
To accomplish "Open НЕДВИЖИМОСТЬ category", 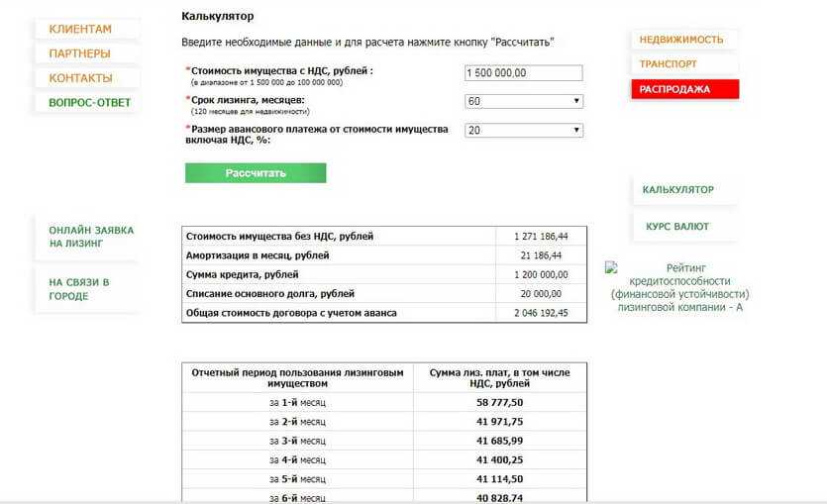I will [681, 40].
